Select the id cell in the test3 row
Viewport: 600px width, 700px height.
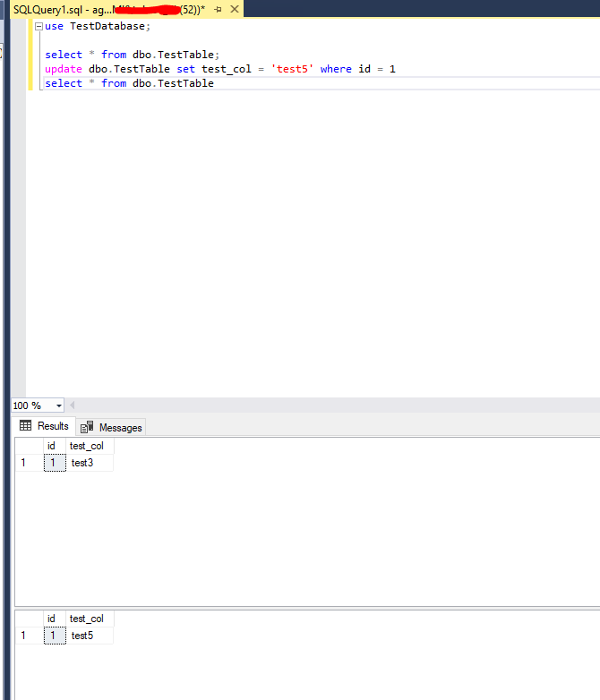pos(55,463)
